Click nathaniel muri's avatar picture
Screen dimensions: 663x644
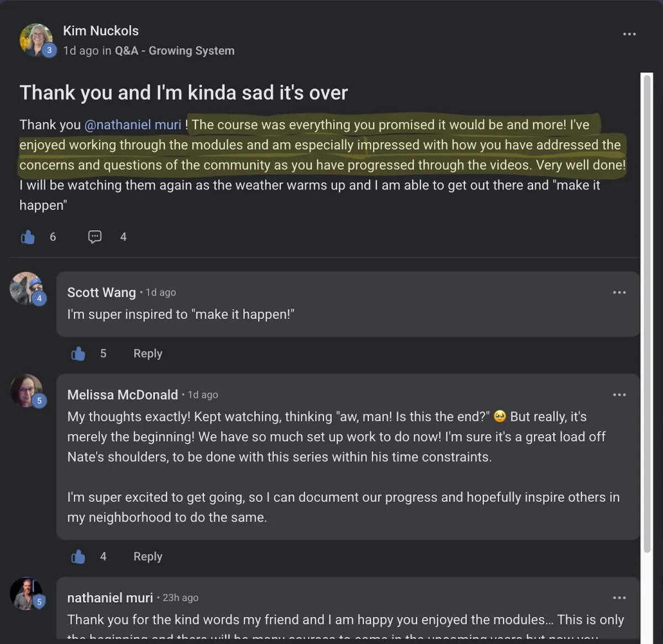point(26,594)
